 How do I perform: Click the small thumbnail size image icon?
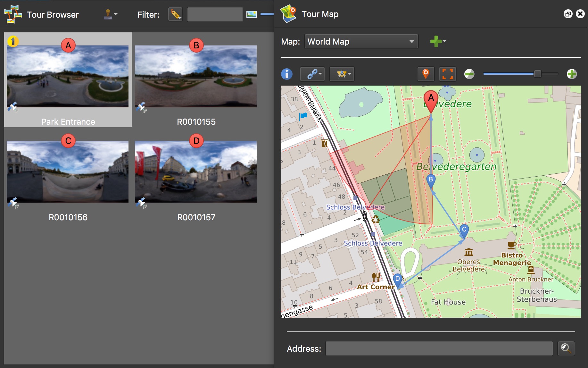pyautogui.click(x=251, y=14)
